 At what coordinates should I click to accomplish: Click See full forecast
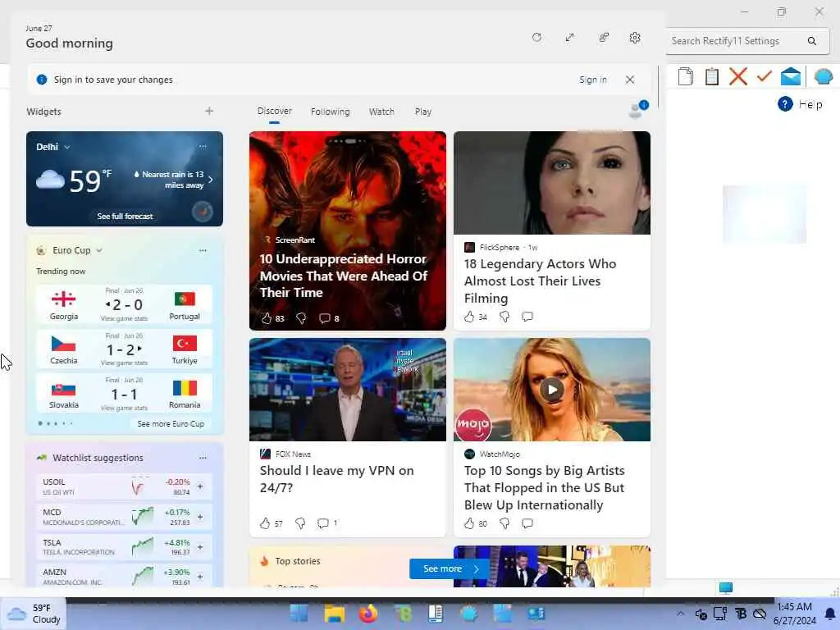point(125,216)
